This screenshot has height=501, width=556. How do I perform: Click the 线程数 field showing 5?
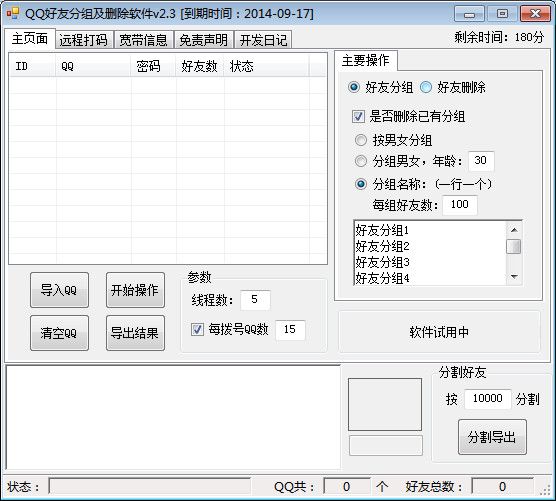(x=255, y=300)
